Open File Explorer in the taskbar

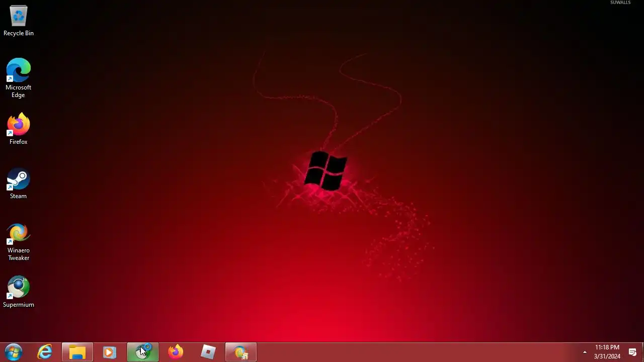(77, 352)
